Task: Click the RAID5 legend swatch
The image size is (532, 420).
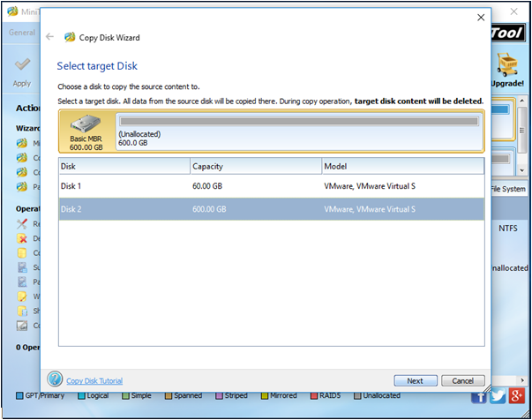Action: 314,395
